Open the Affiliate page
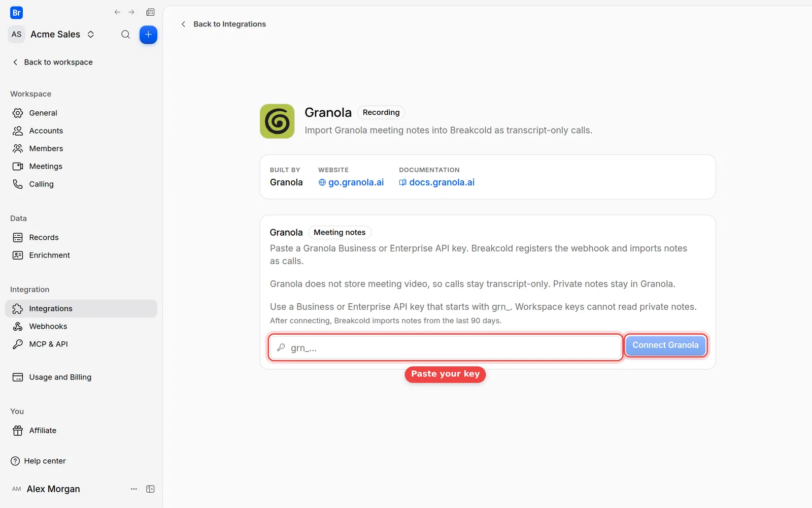The width and height of the screenshot is (812, 508). [81, 430]
